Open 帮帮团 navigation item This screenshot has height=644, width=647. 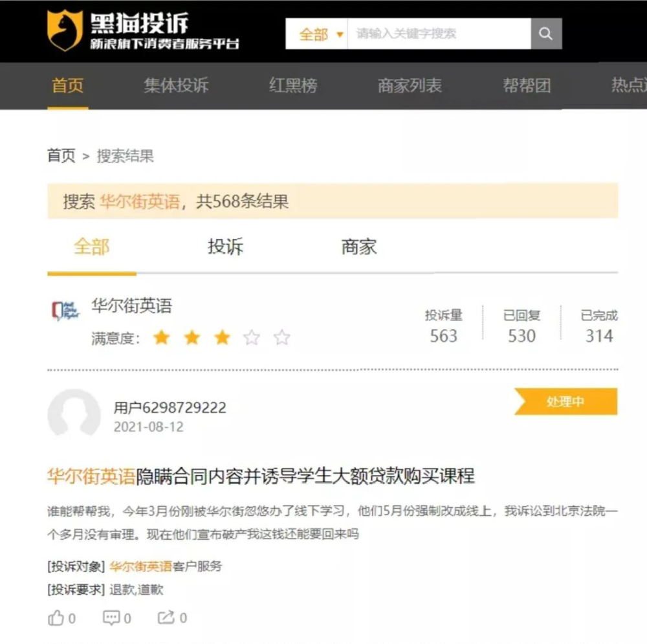pos(527,86)
